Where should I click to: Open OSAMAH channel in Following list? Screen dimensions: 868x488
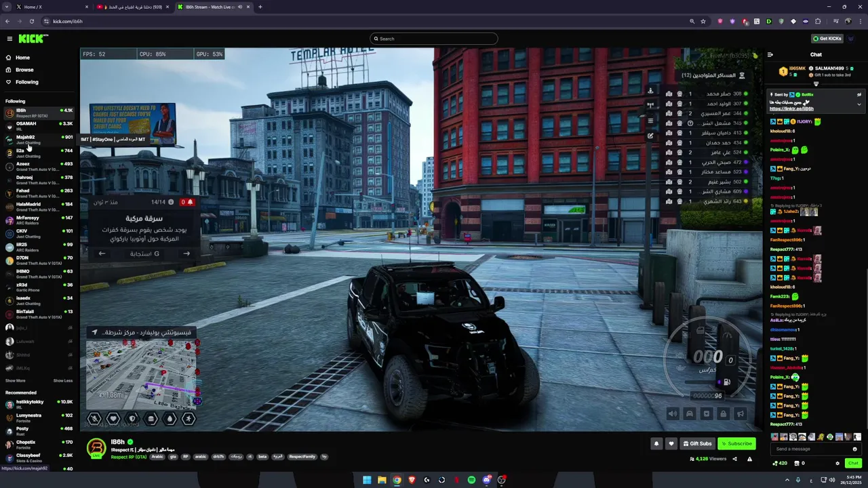[39, 125]
